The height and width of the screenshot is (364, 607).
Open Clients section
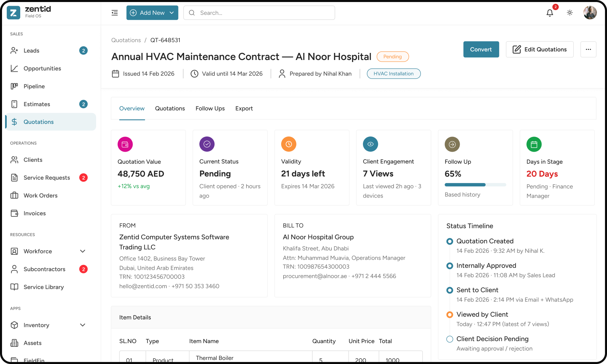pyautogui.click(x=51, y=160)
